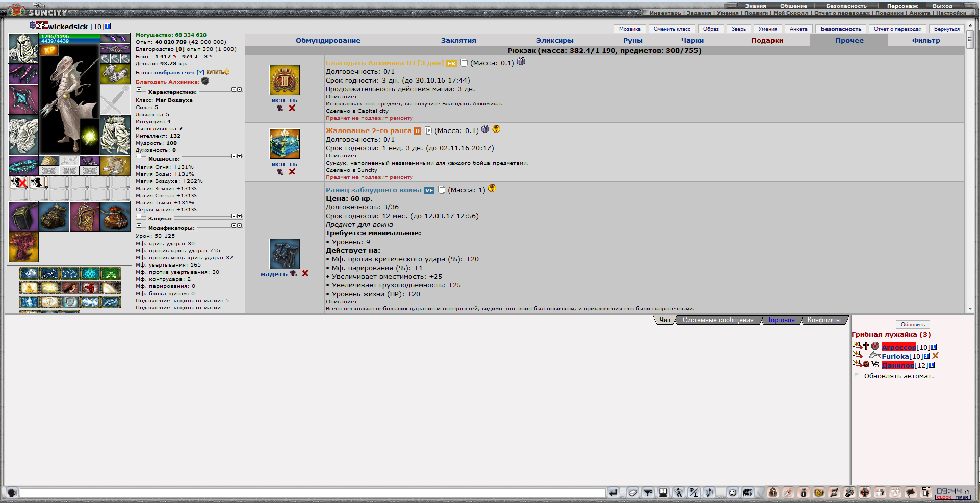This screenshot has height=503, width=980.
Task: Click the Сменить класс button
Action: (x=672, y=29)
